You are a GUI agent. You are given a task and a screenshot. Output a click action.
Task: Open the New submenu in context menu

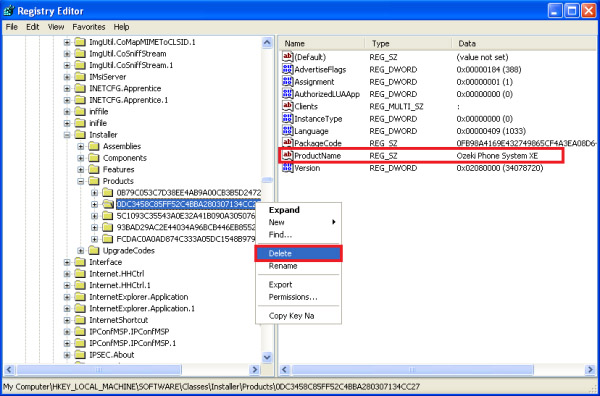(x=298, y=222)
